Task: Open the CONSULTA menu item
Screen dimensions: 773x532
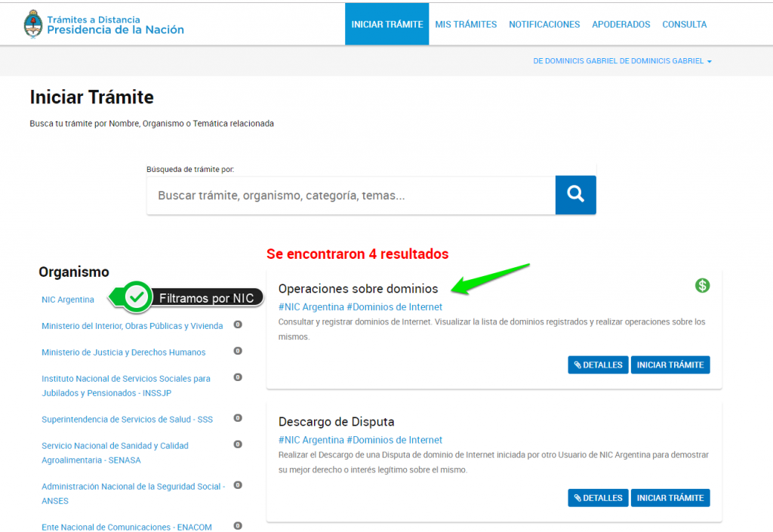Action: coord(684,24)
